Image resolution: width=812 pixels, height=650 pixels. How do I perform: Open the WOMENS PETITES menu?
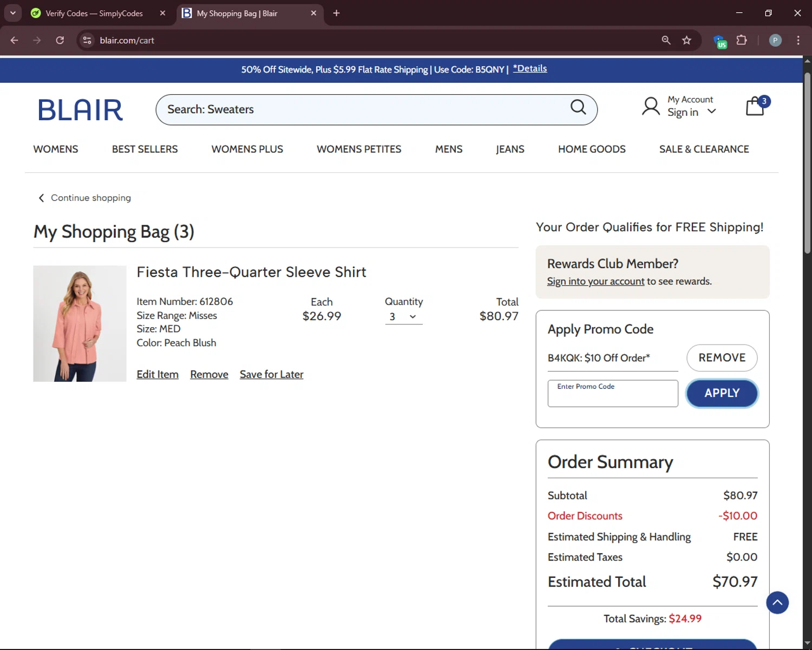359,149
